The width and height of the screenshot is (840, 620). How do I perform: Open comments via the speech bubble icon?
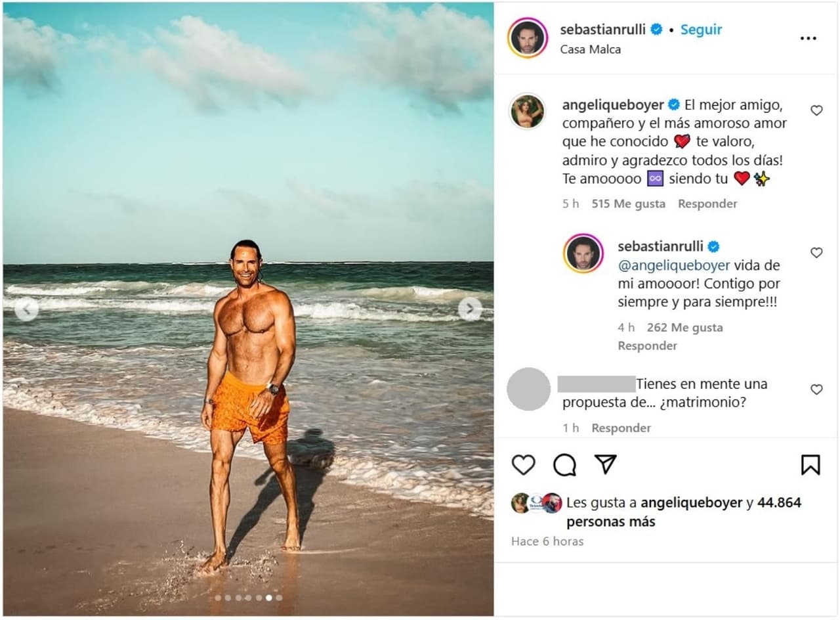point(564,465)
